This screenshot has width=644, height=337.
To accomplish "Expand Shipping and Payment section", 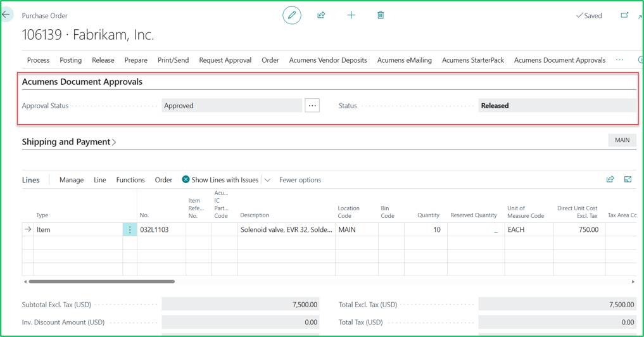I will coord(69,142).
